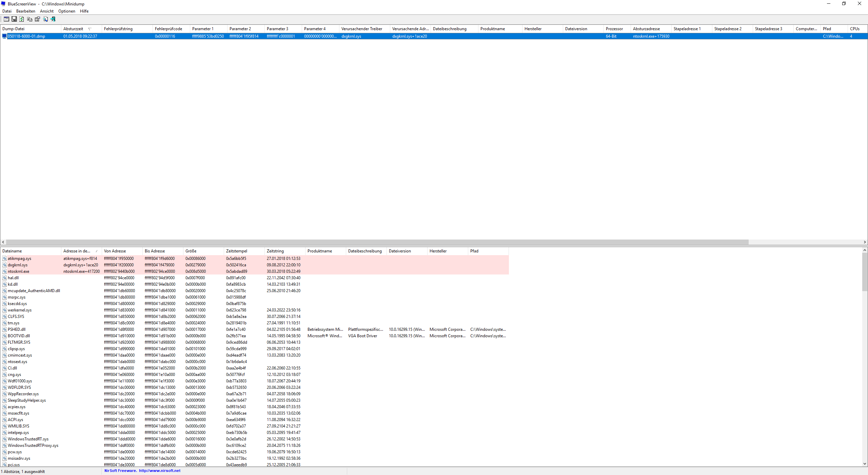Click the Refresh toolbar icon
This screenshot has height=475, width=868.
coord(22,19)
